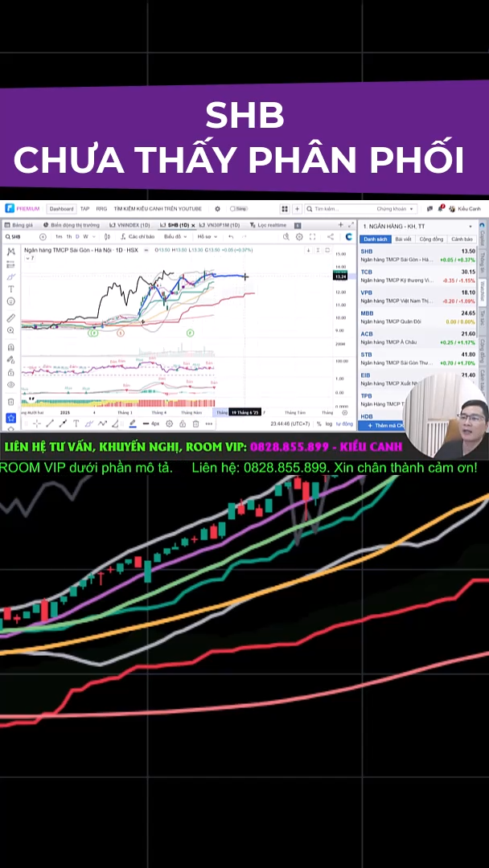Open more options three-dots in drawing toolbar
Viewport: 489px width, 868px height.
209,424
